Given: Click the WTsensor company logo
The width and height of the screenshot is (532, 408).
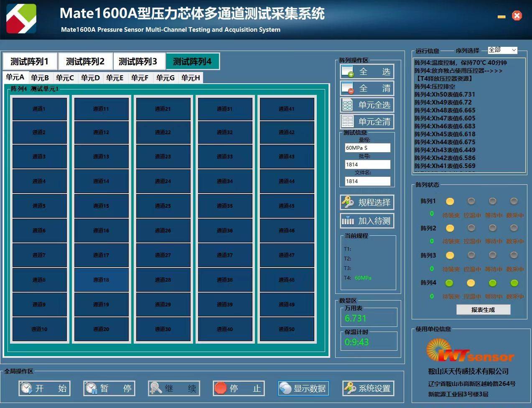Looking at the screenshot, I should click(x=470, y=350).
